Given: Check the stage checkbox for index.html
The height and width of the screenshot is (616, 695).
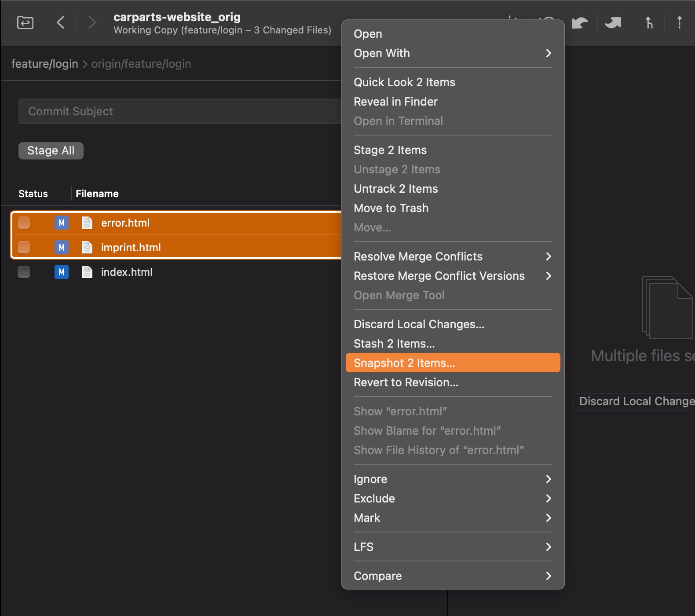Looking at the screenshot, I should [x=24, y=272].
